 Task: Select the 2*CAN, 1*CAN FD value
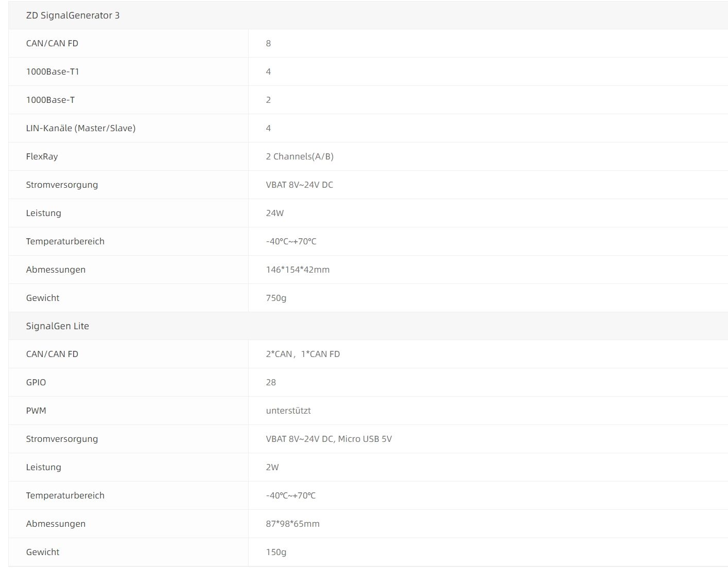(303, 354)
